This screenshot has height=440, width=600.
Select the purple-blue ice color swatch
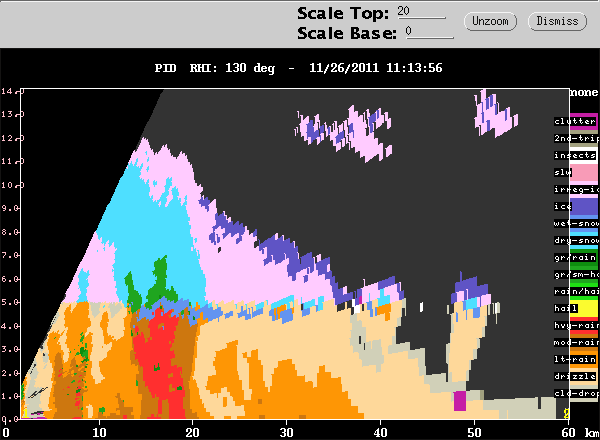[584, 207]
